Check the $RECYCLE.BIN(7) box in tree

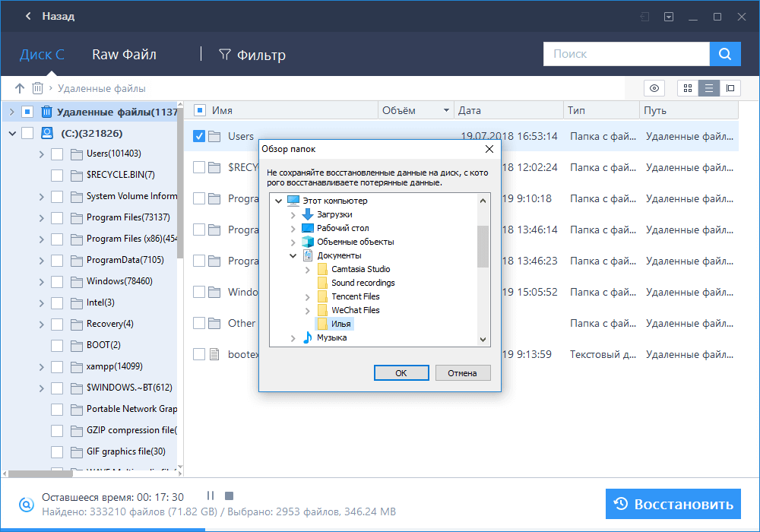point(57,175)
